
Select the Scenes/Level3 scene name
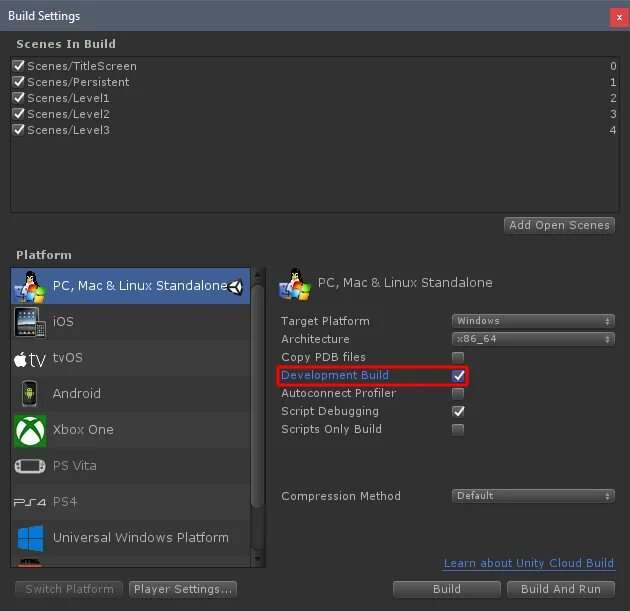[68, 131]
